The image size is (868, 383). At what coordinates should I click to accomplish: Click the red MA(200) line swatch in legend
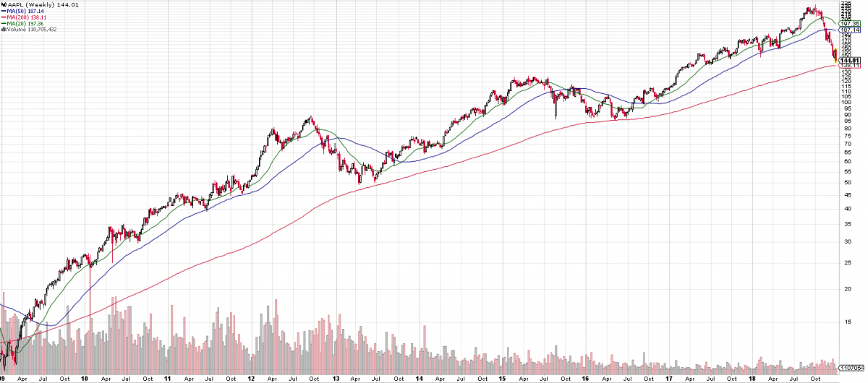click(x=4, y=17)
